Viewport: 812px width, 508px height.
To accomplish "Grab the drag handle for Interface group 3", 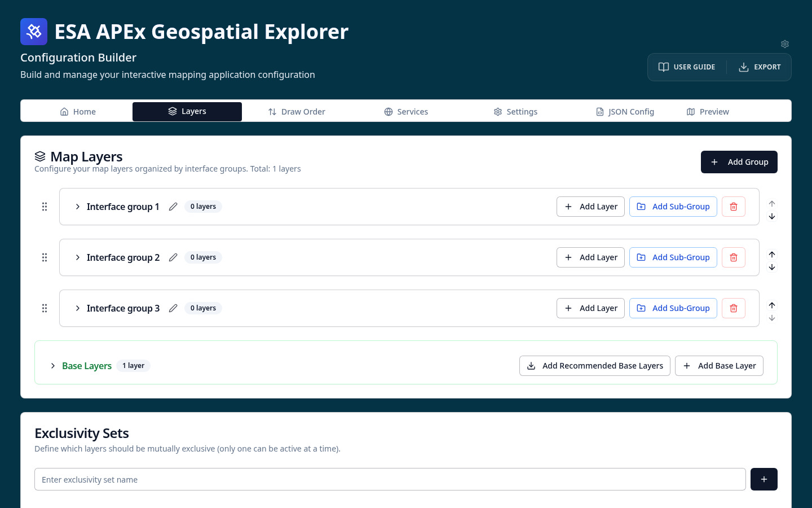I will point(45,308).
